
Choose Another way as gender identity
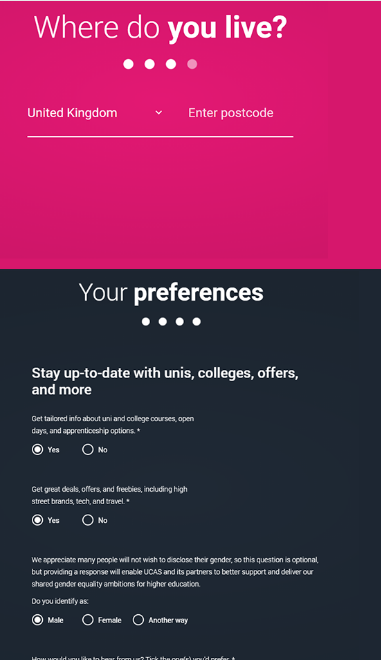pos(138,620)
